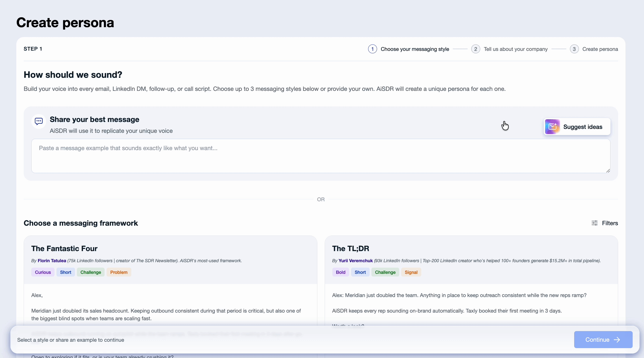Click the Filters sliders icon
The height and width of the screenshot is (358, 644).
594,223
